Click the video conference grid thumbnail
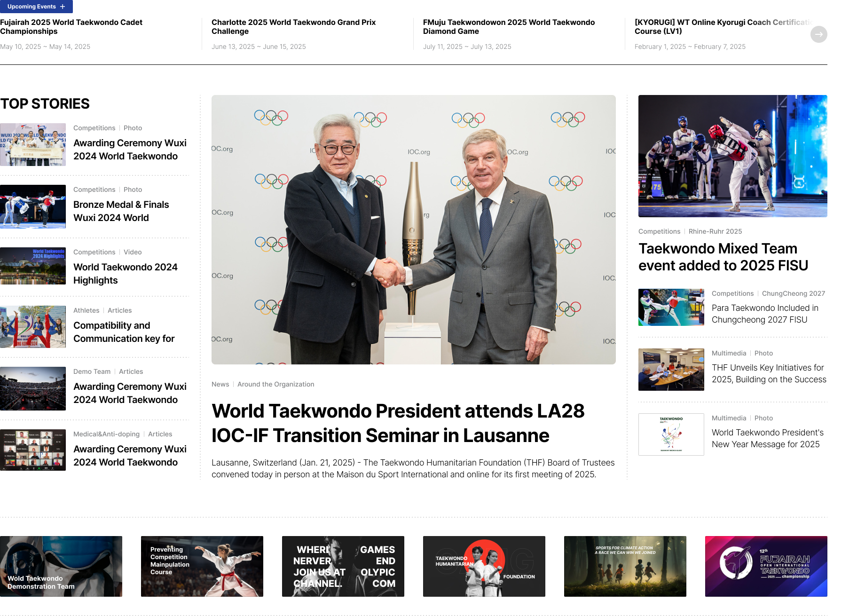The image size is (865, 616). pyautogui.click(x=33, y=450)
